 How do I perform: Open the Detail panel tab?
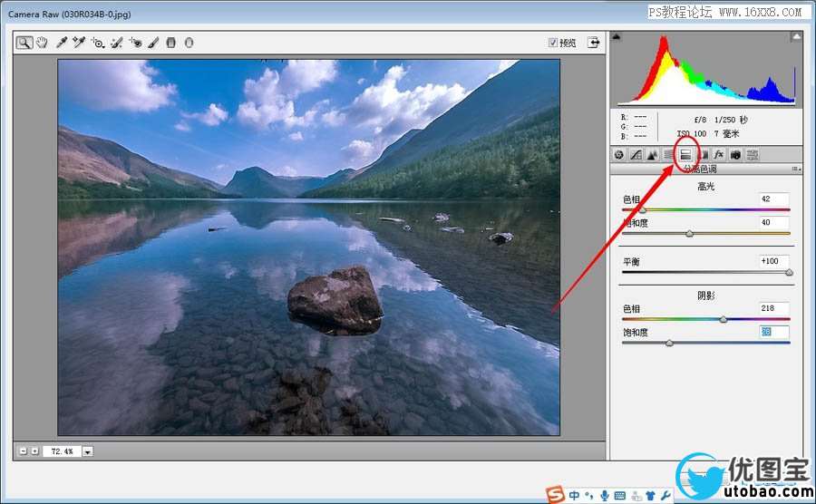[652, 154]
